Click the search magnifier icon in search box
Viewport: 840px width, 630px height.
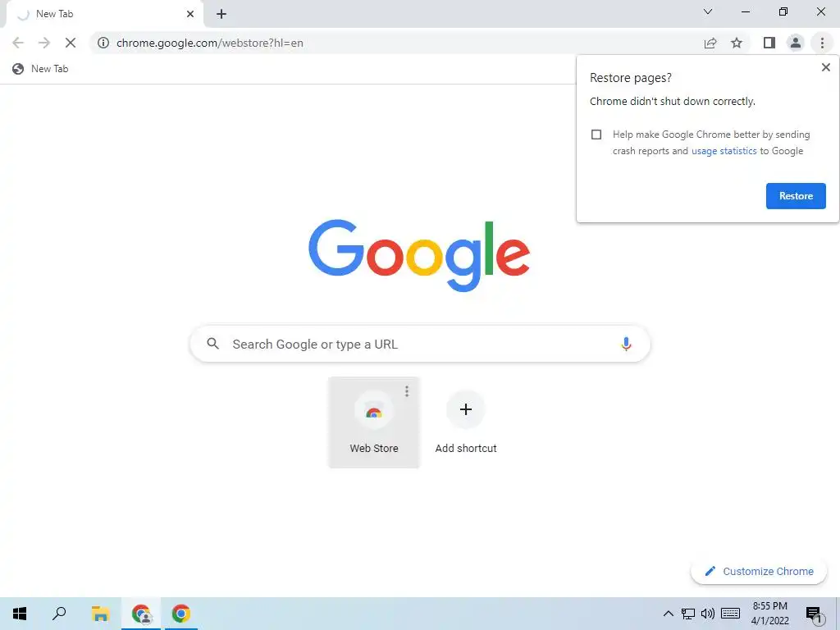tap(212, 344)
